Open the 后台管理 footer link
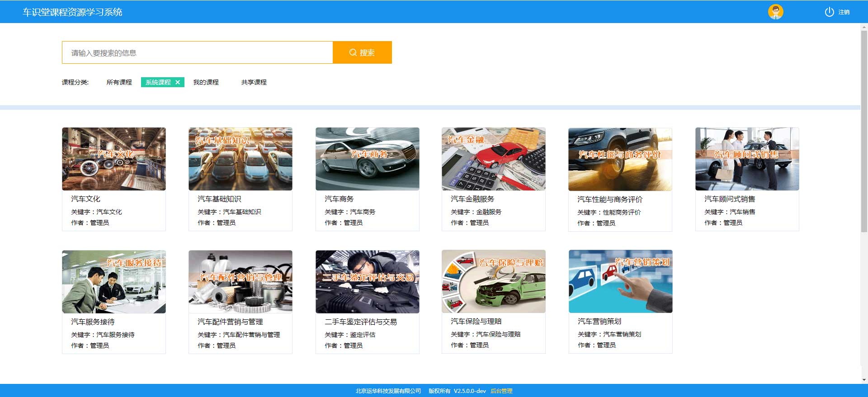The image size is (868, 397). (501, 391)
